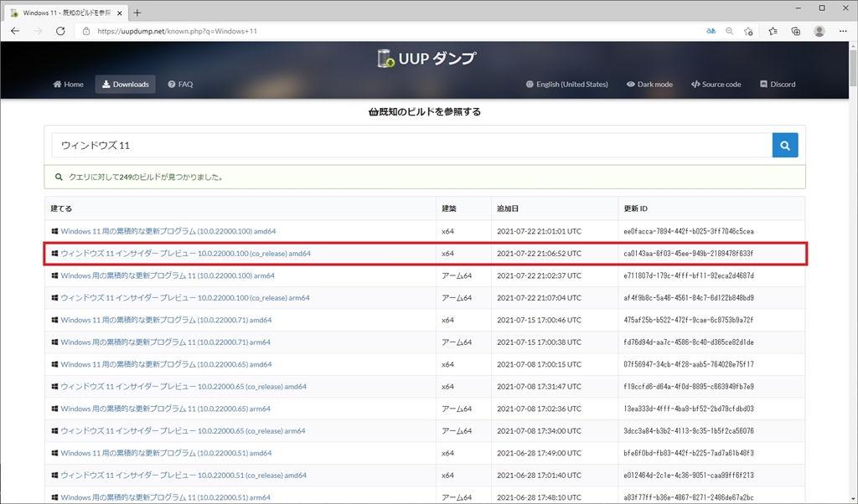Open the Discord link
Screen dimensions: 858x504
tap(778, 85)
